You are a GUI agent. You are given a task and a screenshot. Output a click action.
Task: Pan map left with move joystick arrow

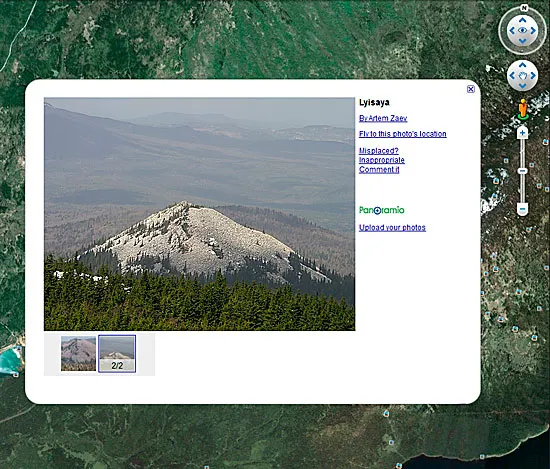pyautogui.click(x=512, y=75)
